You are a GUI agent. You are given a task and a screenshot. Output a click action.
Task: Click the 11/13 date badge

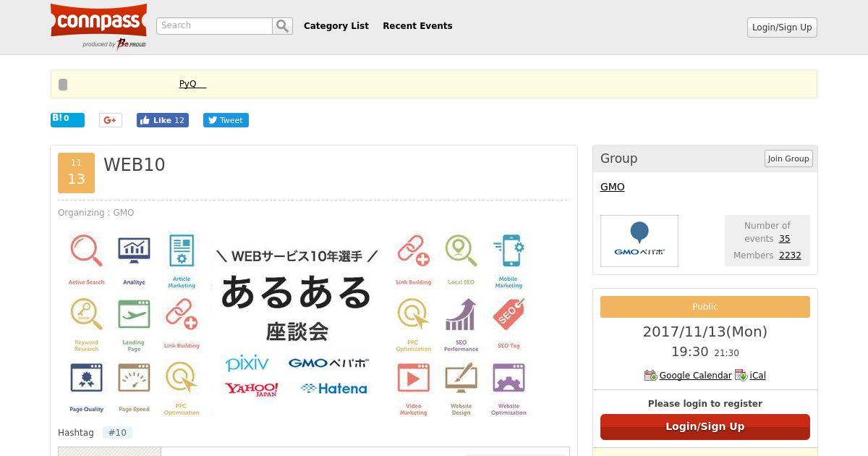(76, 173)
